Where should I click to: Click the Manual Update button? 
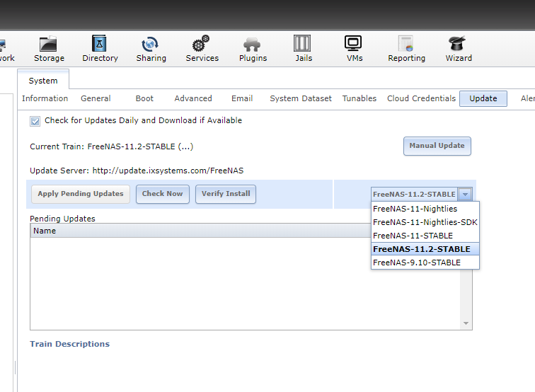click(x=437, y=146)
